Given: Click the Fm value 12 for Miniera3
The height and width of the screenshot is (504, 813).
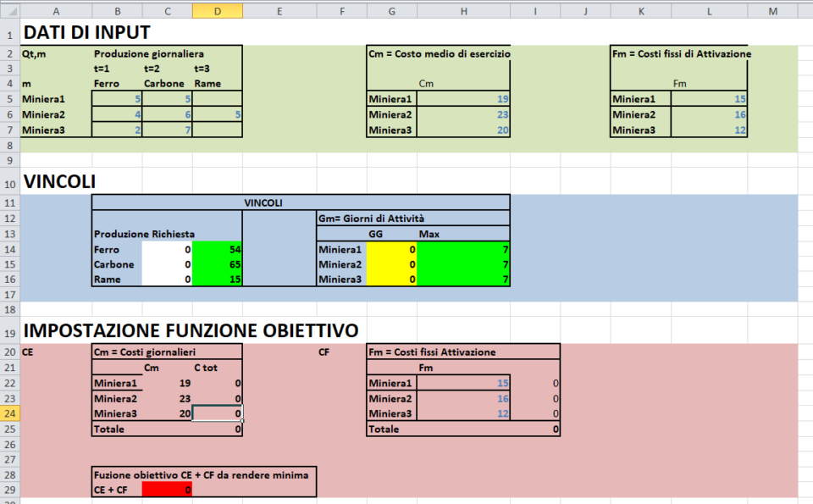Looking at the screenshot, I should point(710,130).
